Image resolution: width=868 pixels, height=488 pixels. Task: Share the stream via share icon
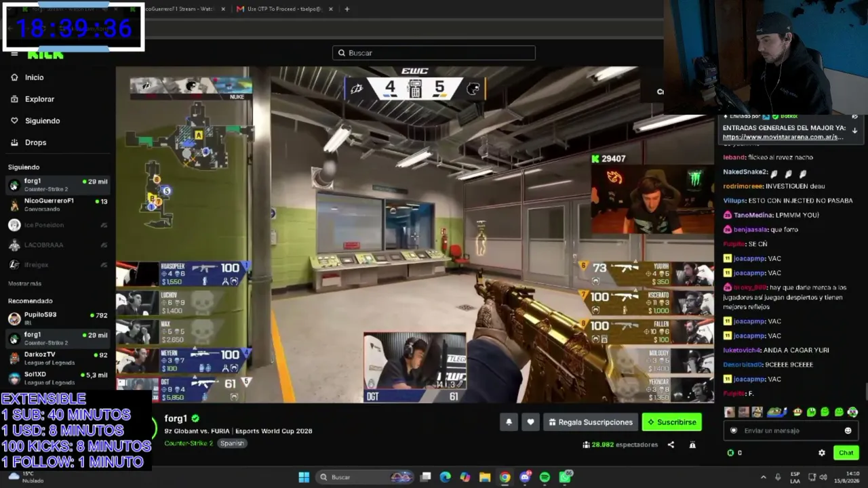point(671,445)
